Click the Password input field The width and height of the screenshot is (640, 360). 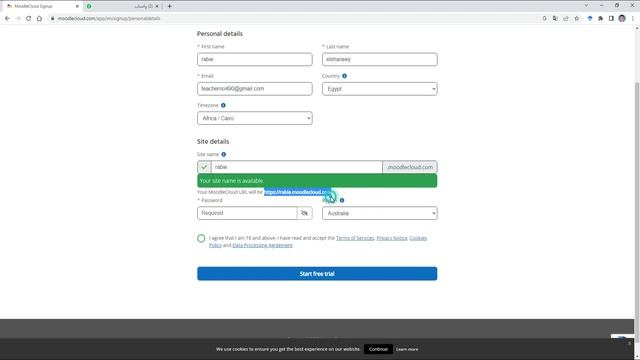(247, 213)
